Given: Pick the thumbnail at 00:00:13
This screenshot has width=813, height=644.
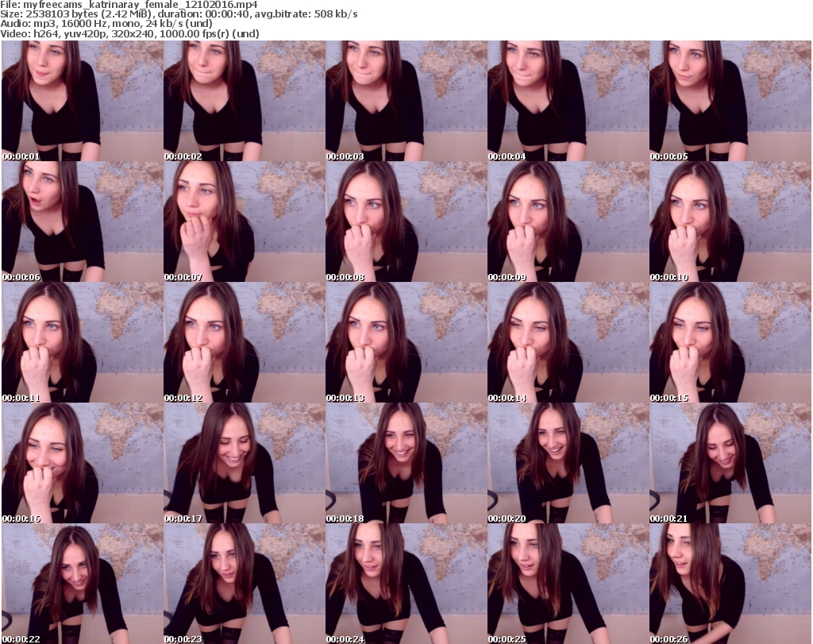Looking at the screenshot, I should 406,342.
